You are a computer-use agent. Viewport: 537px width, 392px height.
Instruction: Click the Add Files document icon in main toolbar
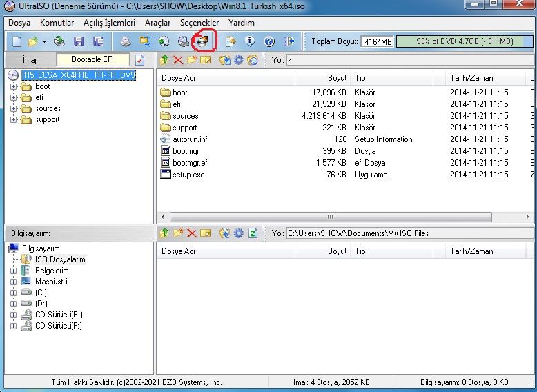pos(231,41)
